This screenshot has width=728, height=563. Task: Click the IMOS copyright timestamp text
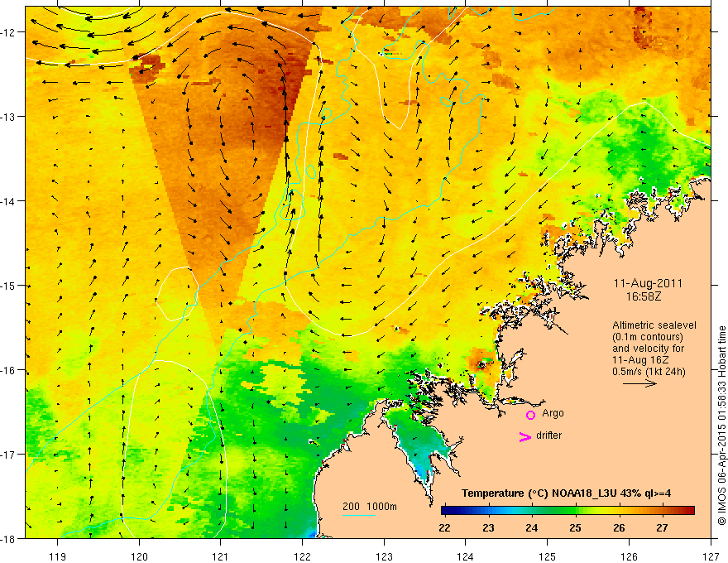point(722,426)
